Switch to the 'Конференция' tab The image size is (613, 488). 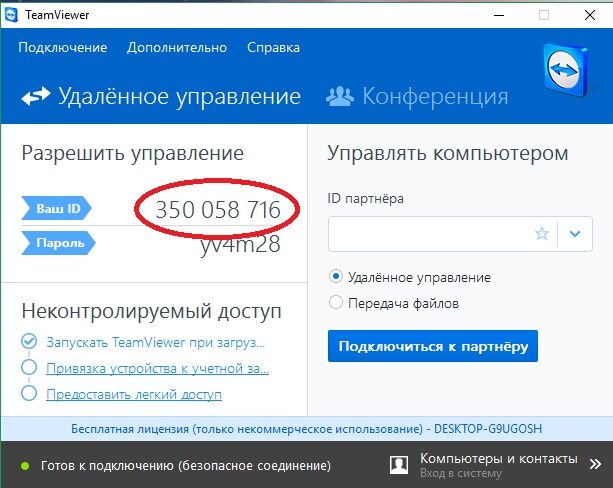coord(434,97)
